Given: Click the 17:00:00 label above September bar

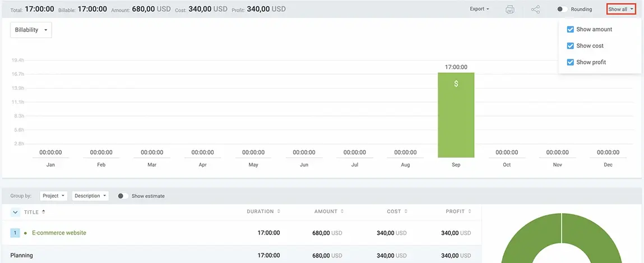Looking at the screenshot, I should coord(456,67).
